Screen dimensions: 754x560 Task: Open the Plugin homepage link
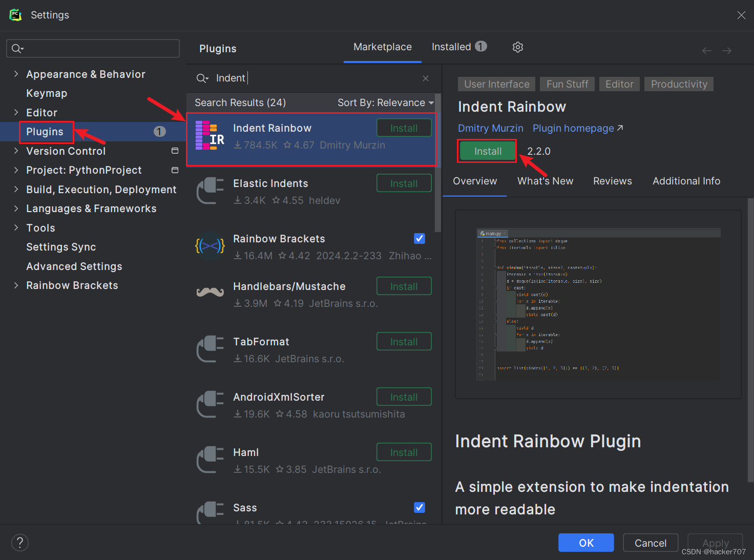point(578,128)
